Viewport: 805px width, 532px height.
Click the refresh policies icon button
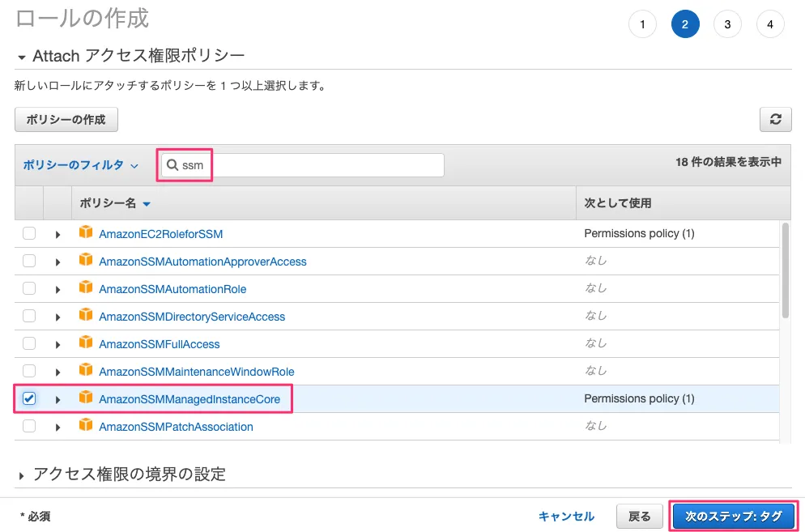point(775,119)
